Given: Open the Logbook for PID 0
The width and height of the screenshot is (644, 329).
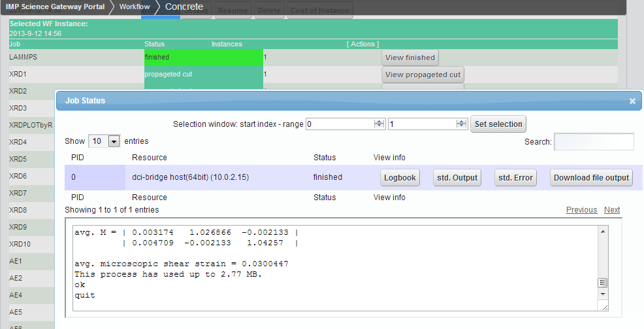Looking at the screenshot, I should 400,177.
